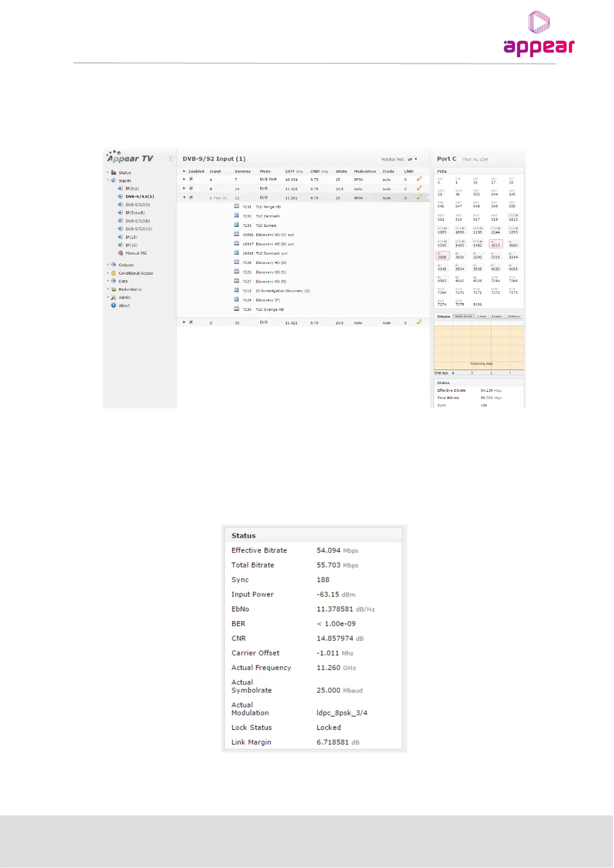Image resolution: width=614 pixels, height=868 pixels.
Task: Expand the Data tree node arrow
Action: [108, 281]
